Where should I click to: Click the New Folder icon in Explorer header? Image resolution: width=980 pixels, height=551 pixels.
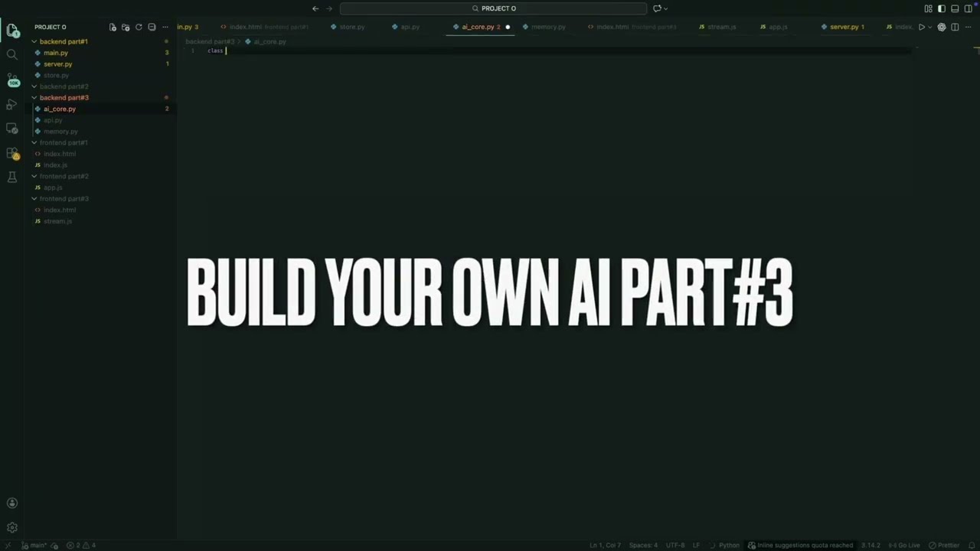pos(126,27)
